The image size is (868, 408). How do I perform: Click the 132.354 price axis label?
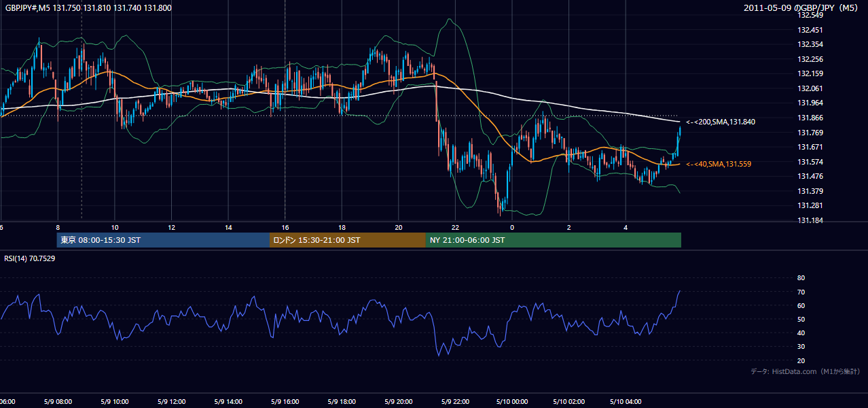pos(810,44)
